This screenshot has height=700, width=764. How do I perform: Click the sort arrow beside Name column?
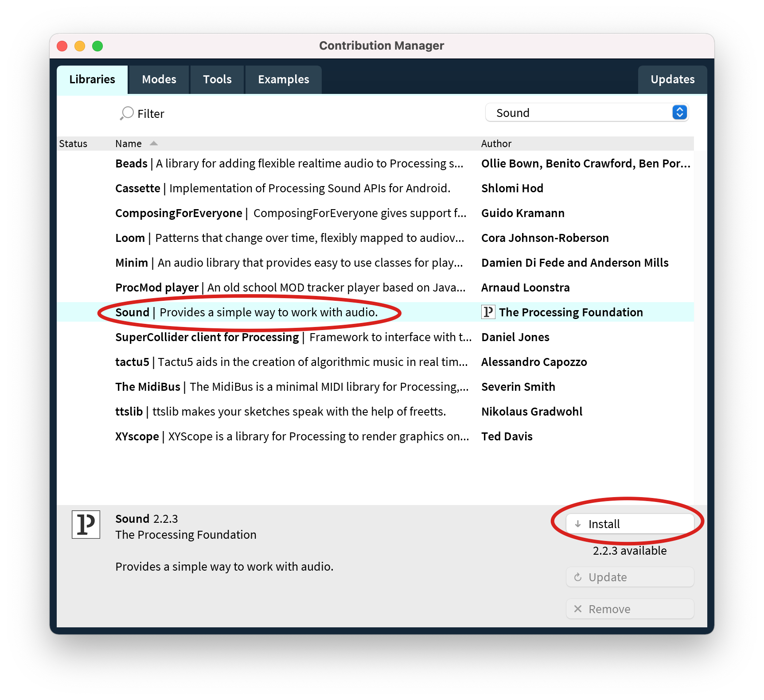click(154, 144)
